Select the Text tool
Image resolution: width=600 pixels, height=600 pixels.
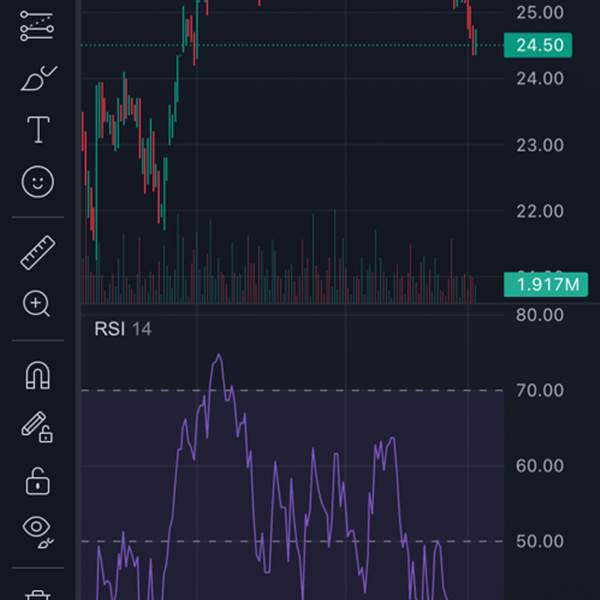[x=38, y=129]
